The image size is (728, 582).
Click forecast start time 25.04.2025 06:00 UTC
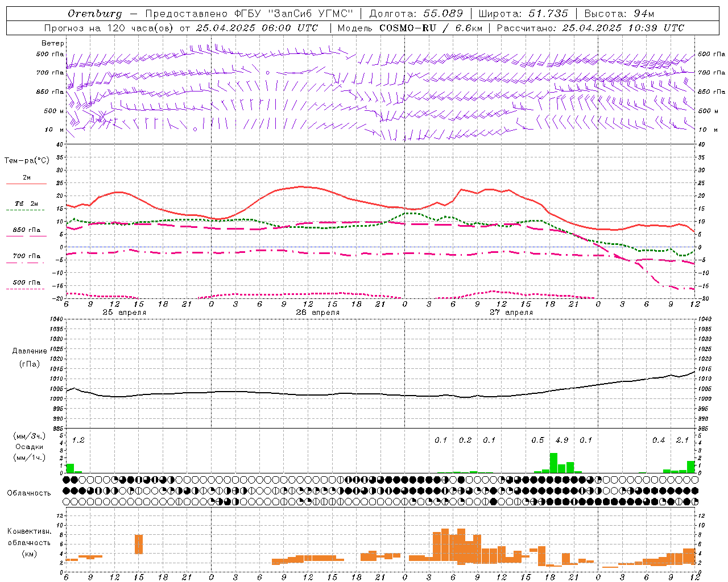tap(257, 28)
